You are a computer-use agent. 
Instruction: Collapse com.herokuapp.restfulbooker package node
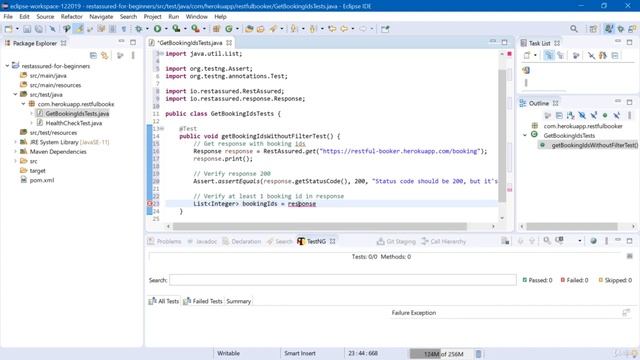pyautogui.click(x=23, y=104)
